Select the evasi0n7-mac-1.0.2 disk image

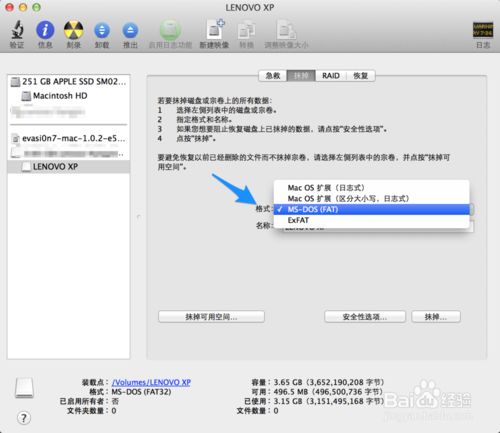coord(69,138)
